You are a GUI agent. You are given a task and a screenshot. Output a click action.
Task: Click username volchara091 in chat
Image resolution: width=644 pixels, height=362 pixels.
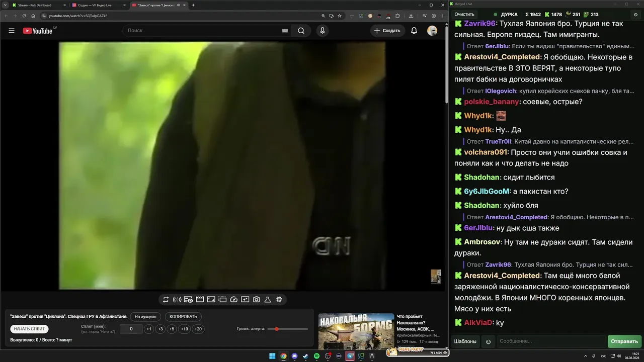(487, 152)
